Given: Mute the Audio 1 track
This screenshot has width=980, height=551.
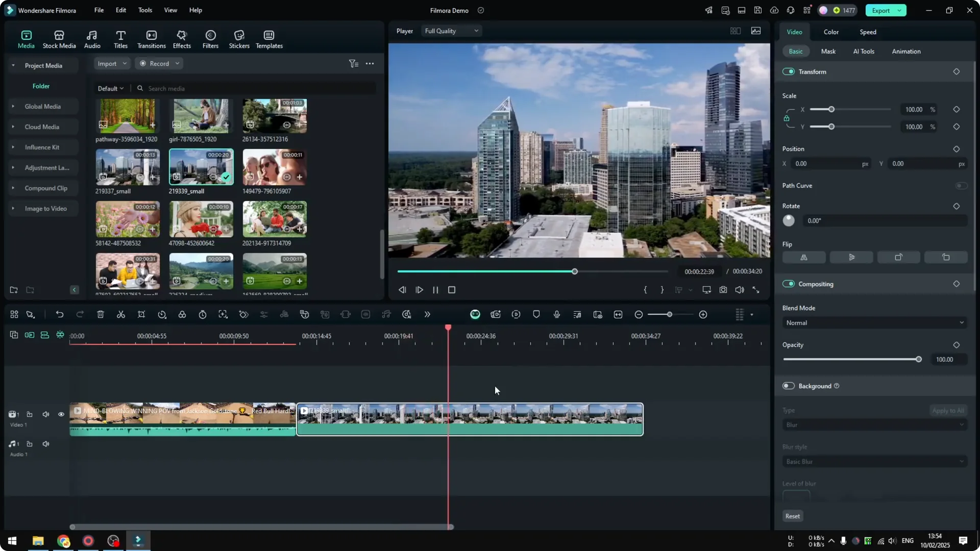Looking at the screenshot, I should click(45, 443).
